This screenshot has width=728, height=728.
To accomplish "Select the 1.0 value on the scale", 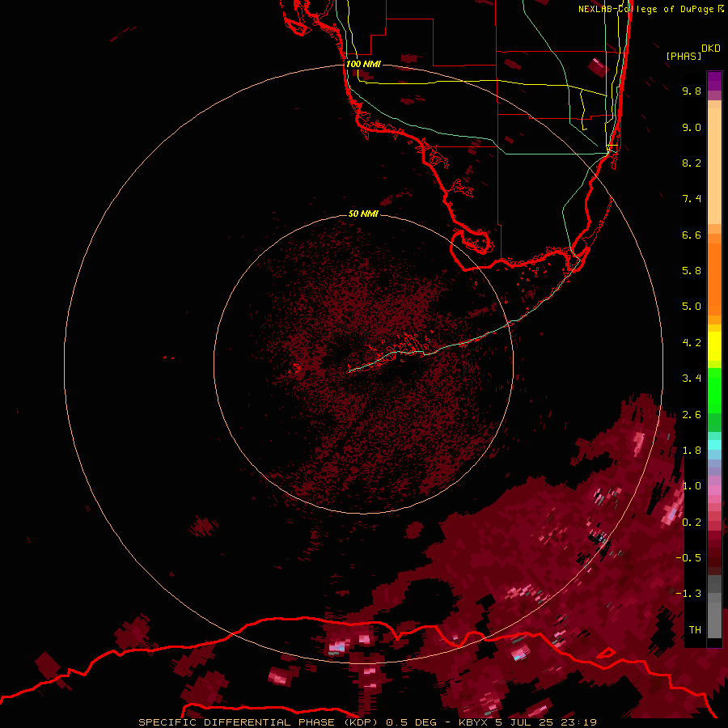I will pyautogui.click(x=692, y=486).
